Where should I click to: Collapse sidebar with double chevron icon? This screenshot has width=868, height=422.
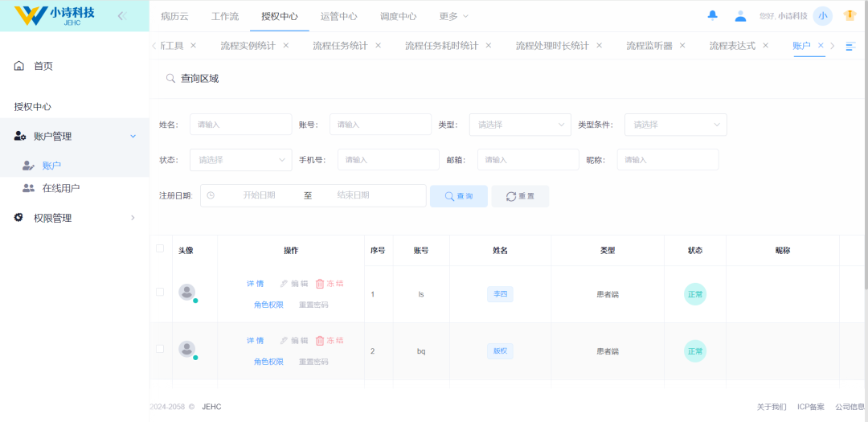(x=122, y=16)
